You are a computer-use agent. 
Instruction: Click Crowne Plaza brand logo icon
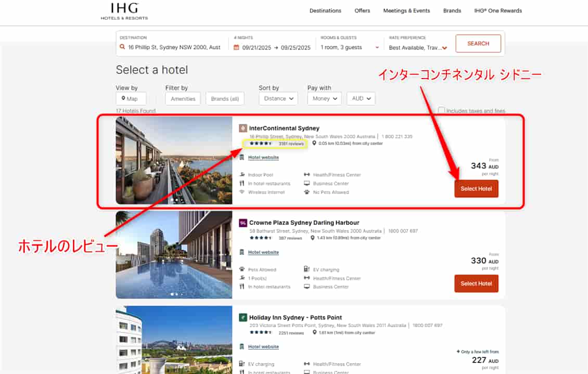[x=242, y=223]
